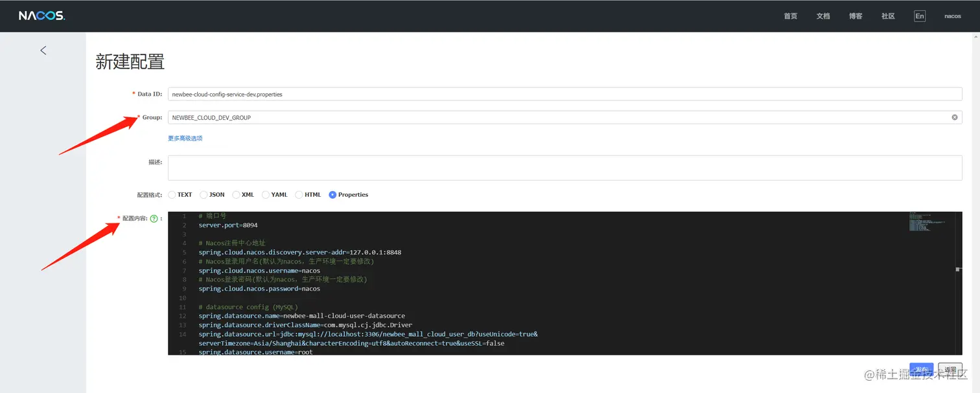
Task: Click the server-addr=127.0.0.1:8848 line
Action: click(x=300, y=252)
